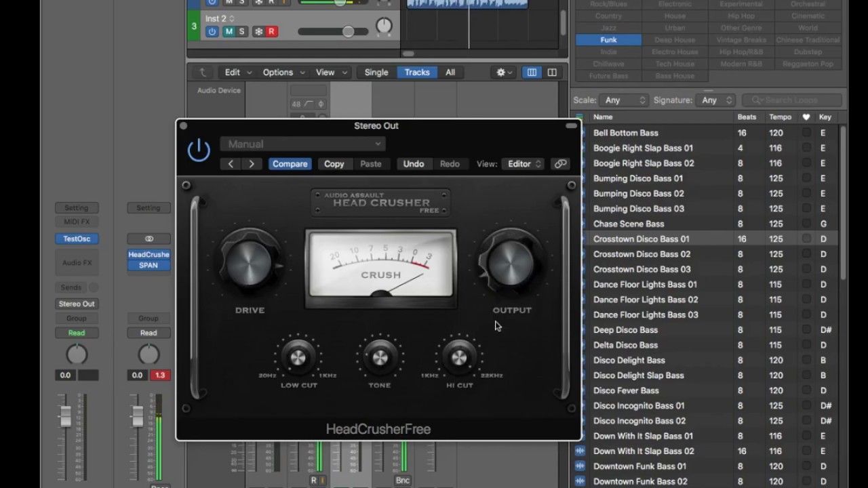
Task: Click the Inst 2 freeze snowflake icon
Action: pos(258,32)
